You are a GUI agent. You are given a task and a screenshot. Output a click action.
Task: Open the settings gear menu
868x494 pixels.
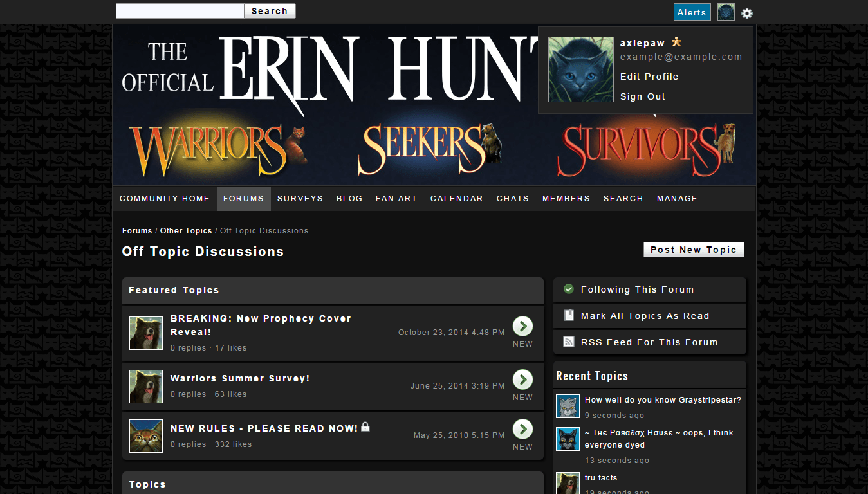click(746, 12)
